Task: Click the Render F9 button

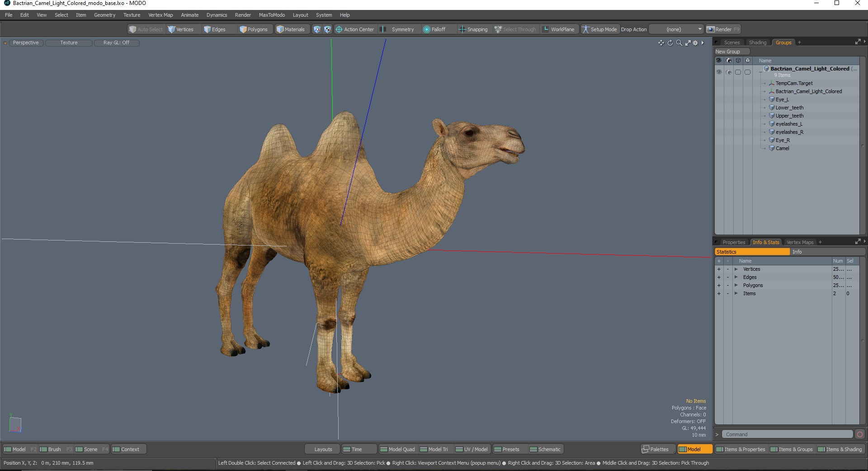Action: pos(723,29)
